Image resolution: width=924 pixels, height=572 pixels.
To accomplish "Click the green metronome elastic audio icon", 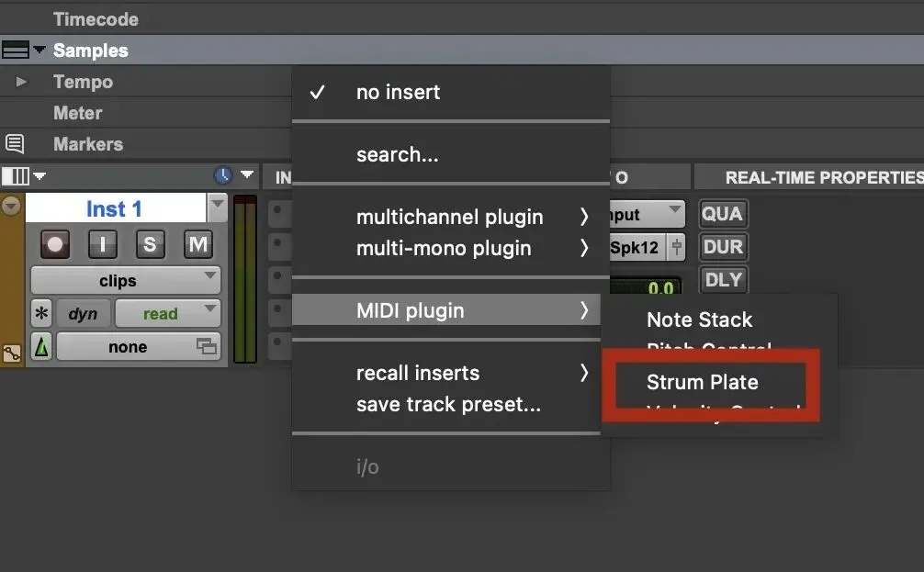I will point(41,346).
